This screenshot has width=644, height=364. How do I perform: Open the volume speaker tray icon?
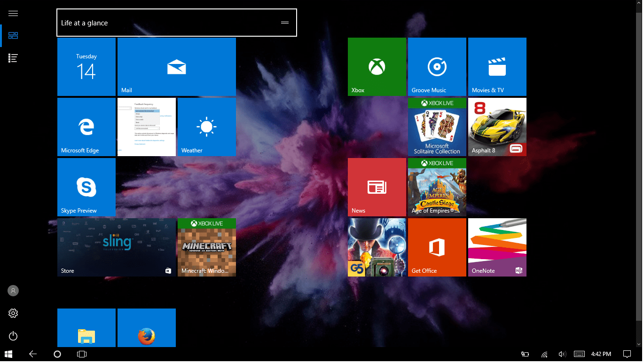click(x=562, y=354)
